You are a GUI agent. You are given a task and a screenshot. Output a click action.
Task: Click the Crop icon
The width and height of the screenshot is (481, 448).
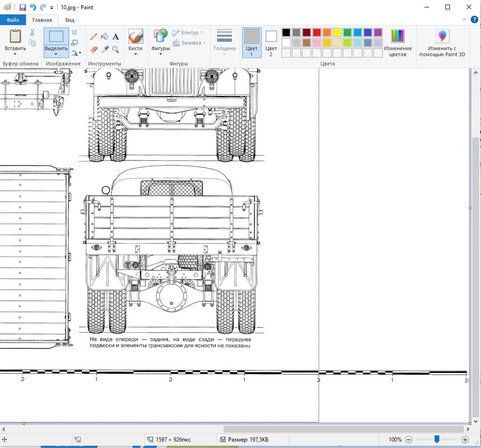click(75, 32)
